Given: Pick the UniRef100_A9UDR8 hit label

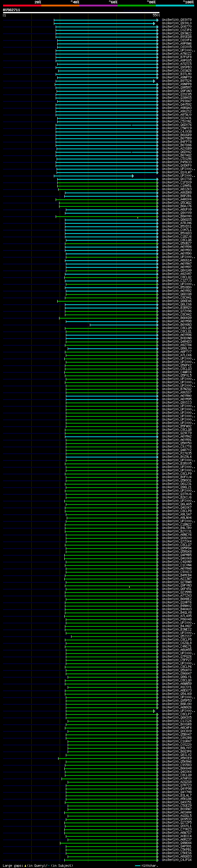Looking at the screenshot, I should [177, 193].
